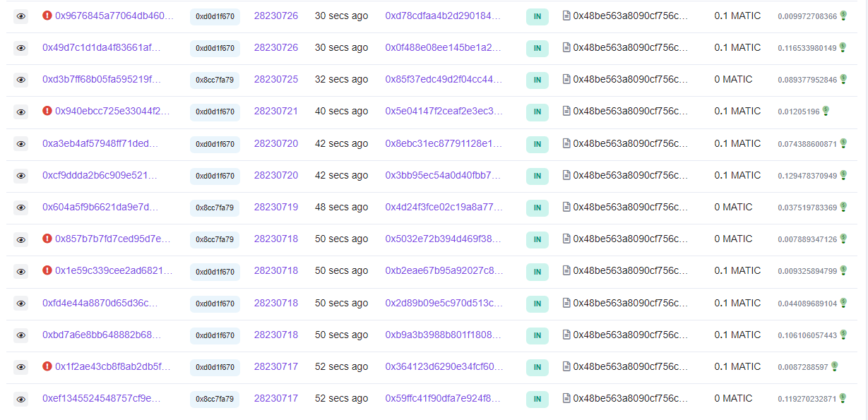Open transaction hash 0xa3eb4af57948ff71ded
The height and width of the screenshot is (420, 868).
pos(100,143)
